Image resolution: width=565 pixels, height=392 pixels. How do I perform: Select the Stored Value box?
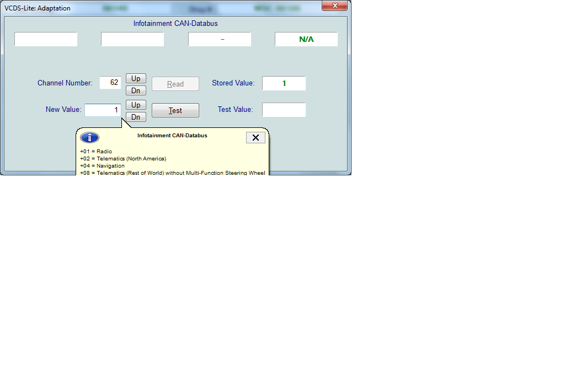click(284, 83)
